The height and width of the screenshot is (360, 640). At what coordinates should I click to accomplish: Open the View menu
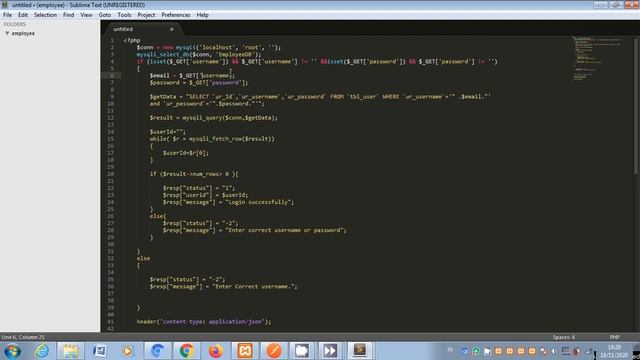86,15
